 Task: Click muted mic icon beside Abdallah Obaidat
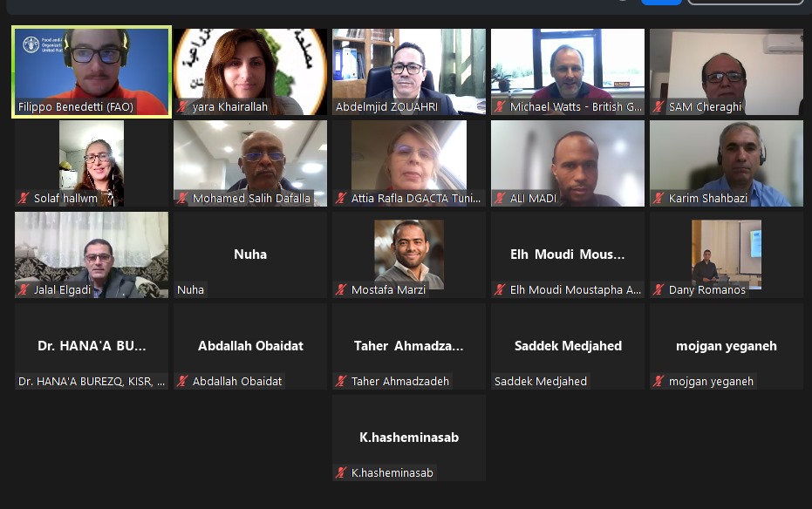tap(182, 381)
